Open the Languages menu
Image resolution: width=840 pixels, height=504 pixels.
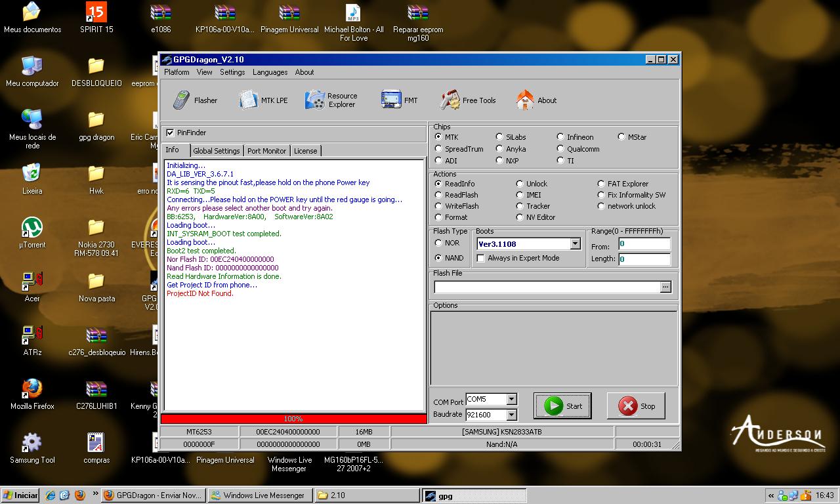270,72
